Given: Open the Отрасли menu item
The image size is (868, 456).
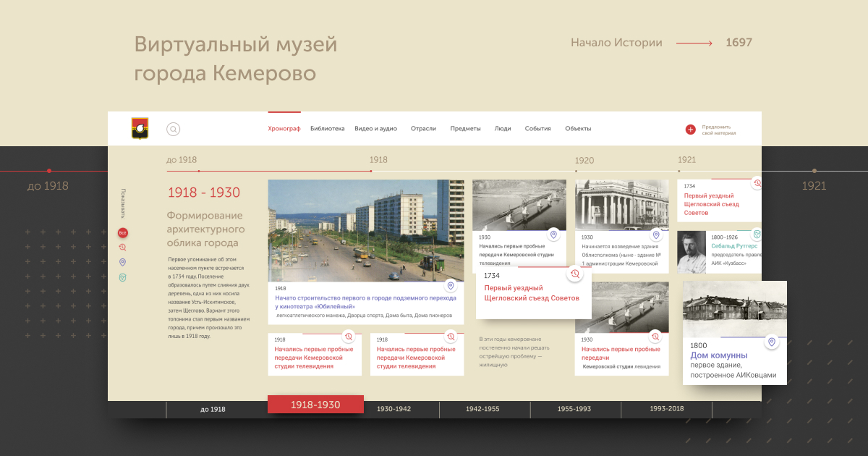Looking at the screenshot, I should point(423,129).
